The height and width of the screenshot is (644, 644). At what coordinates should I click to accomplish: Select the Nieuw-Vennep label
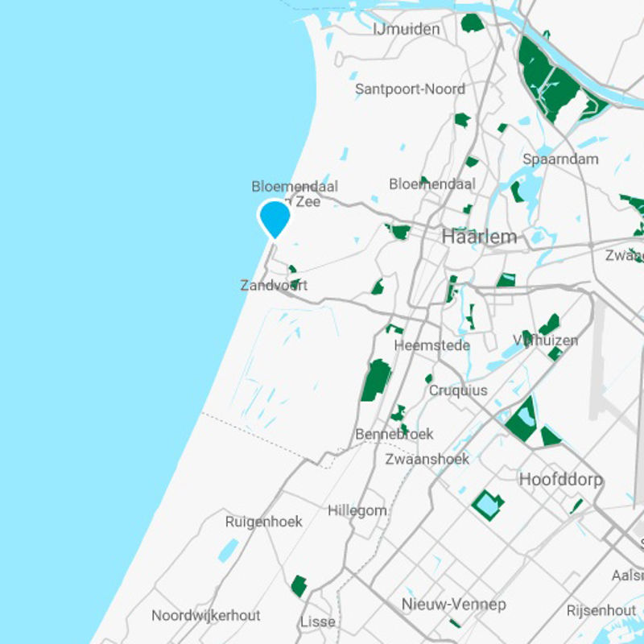[x=453, y=604]
